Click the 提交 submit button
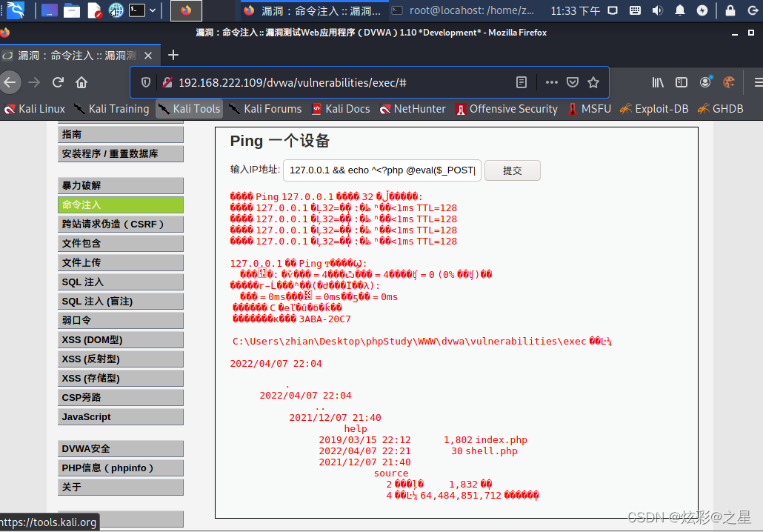Viewport: 763px width, 532px height. (513, 170)
